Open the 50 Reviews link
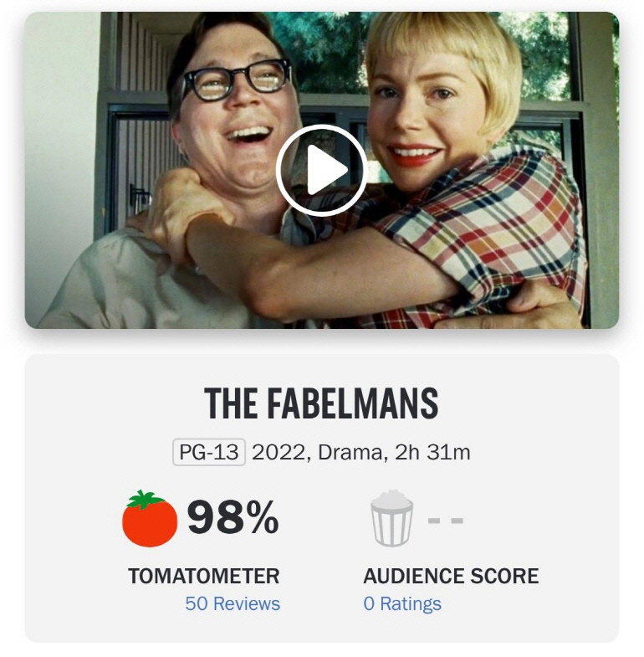Screen dimensions: 644x657 pos(233,603)
